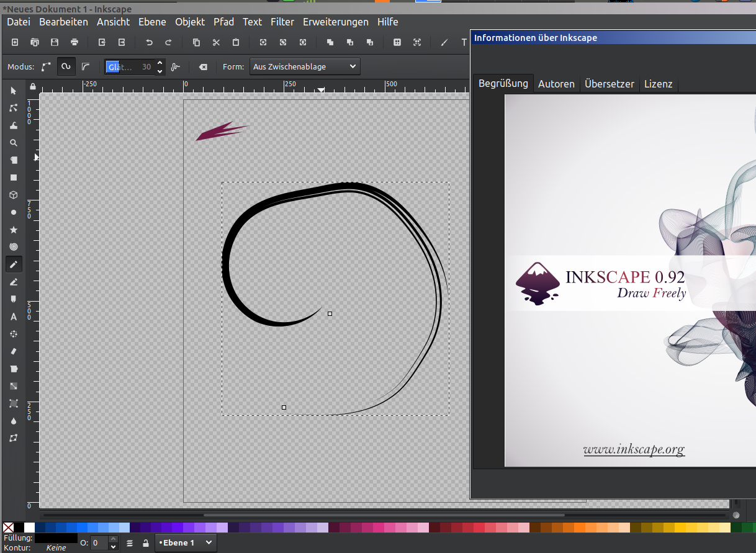Toggle the current layer lock icon

click(146, 543)
